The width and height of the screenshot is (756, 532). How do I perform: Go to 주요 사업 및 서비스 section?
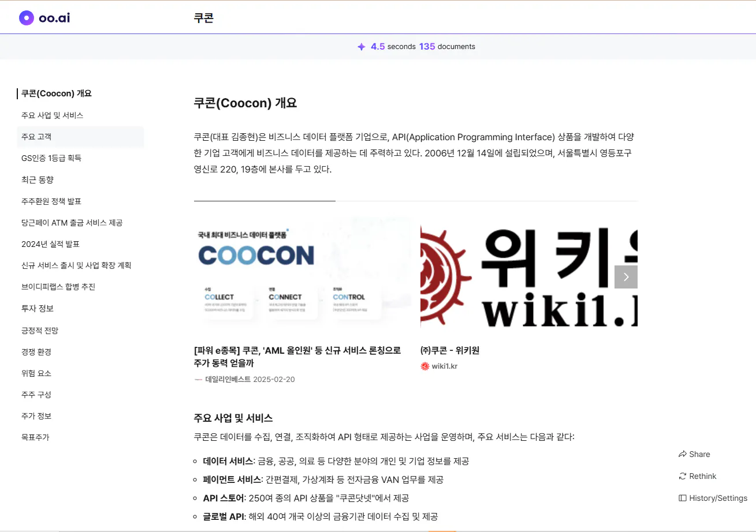53,115
